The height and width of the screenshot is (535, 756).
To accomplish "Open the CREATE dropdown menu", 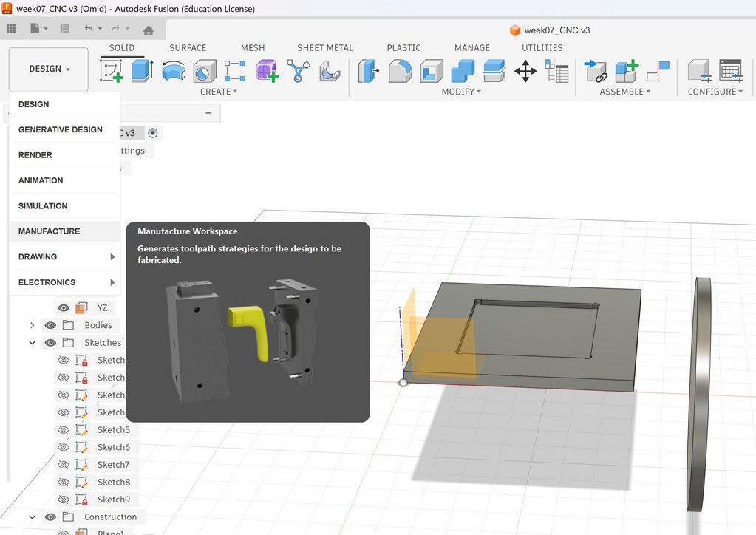I will pos(219,92).
